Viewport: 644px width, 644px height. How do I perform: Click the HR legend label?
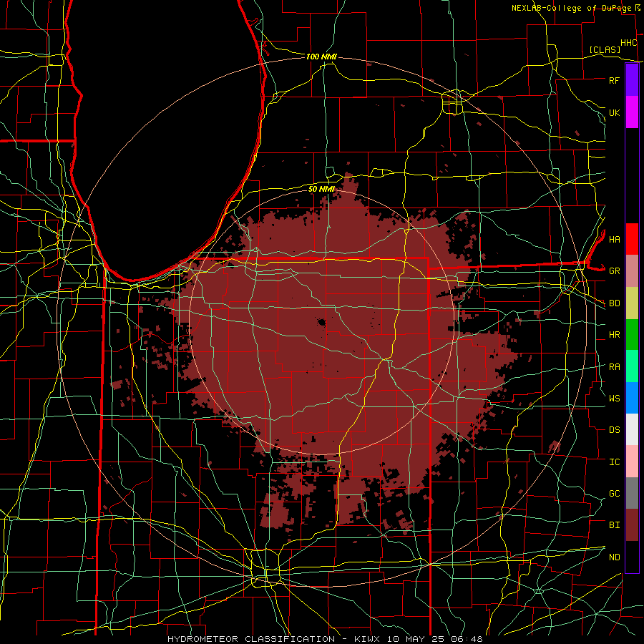pyautogui.click(x=614, y=335)
